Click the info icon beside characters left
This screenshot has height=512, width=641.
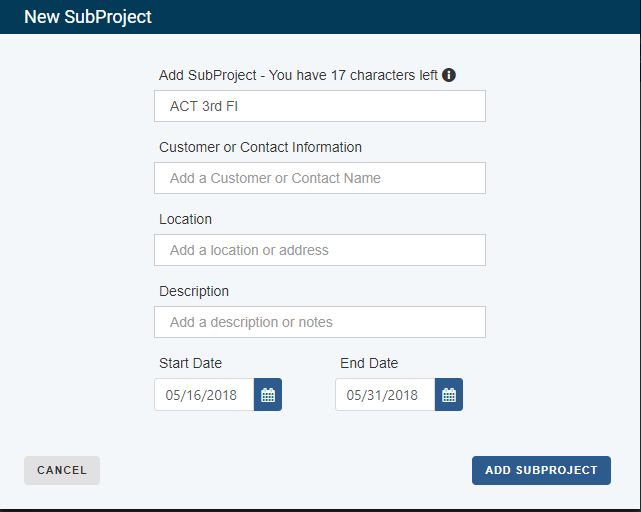(x=448, y=75)
